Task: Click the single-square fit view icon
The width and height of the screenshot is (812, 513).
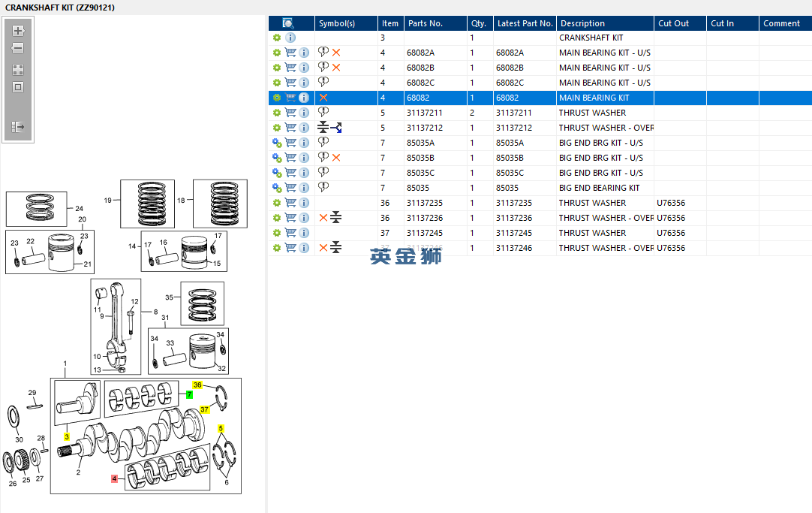Action: pyautogui.click(x=18, y=87)
